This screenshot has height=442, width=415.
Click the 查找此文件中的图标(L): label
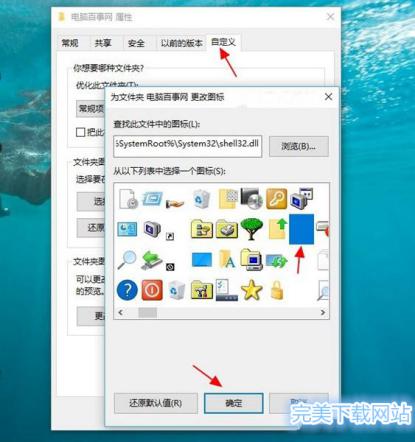(157, 124)
